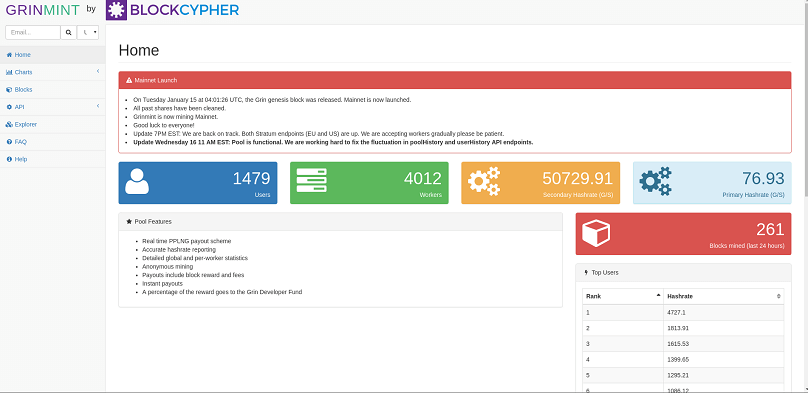This screenshot has width=808, height=393.
Task: Sort Top Users by Hashrate column
Action: click(x=723, y=296)
